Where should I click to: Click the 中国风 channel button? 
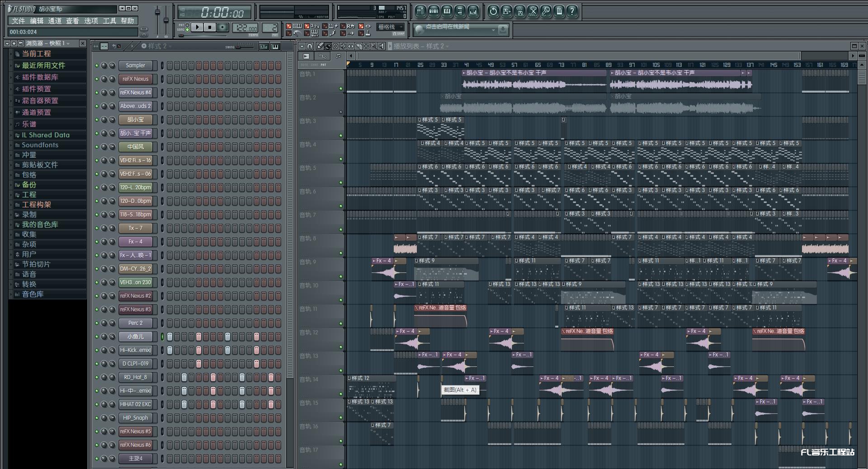pyautogui.click(x=136, y=147)
